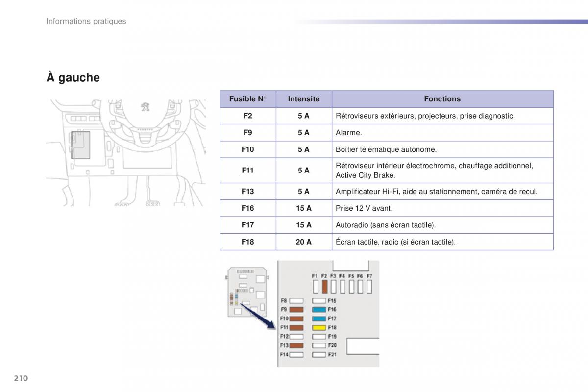
Task: Click 'Autoradio (sans écran tactile).' text
Action: (386, 225)
